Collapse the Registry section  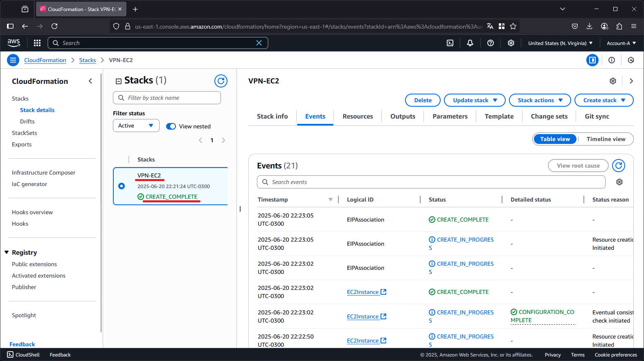tap(7, 252)
